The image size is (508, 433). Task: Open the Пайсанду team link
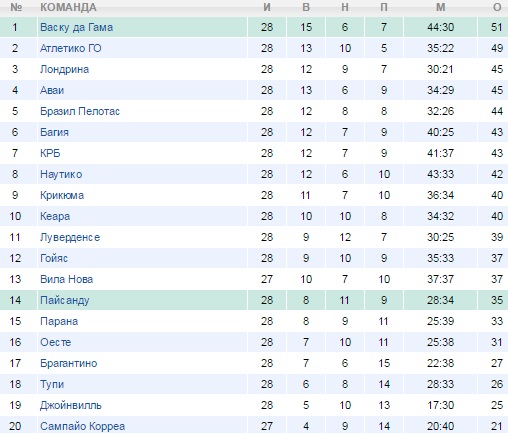click(65, 300)
